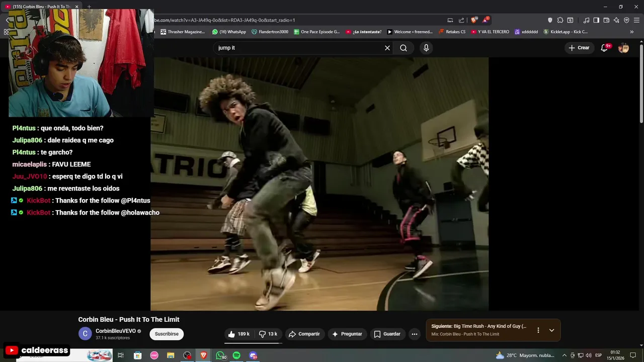Start voice search with microphone icon

click(426, 48)
